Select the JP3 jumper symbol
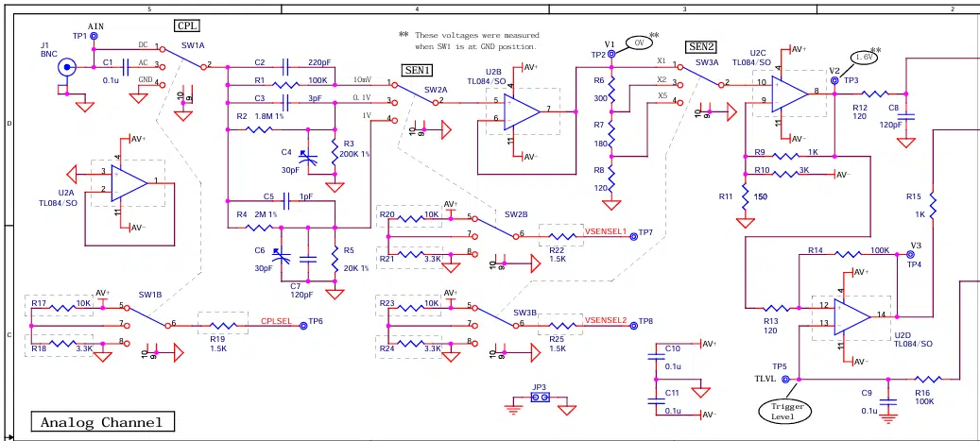Image resolution: width=980 pixels, height=441 pixels. tap(540, 398)
